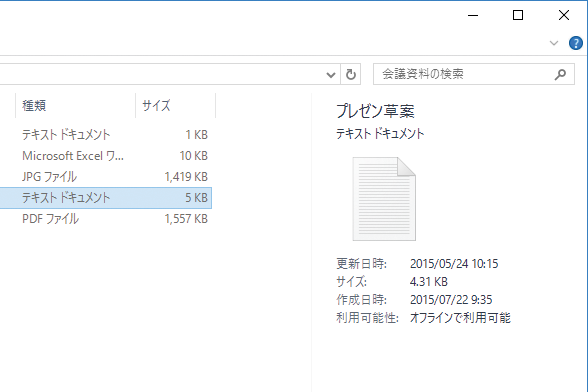Select the PDF ファイル 1,557 KB row
Viewport: 588px width, 392px height.
[106, 219]
